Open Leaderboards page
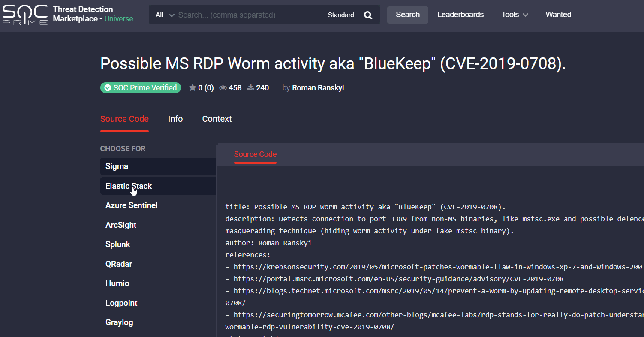 [x=460, y=15]
